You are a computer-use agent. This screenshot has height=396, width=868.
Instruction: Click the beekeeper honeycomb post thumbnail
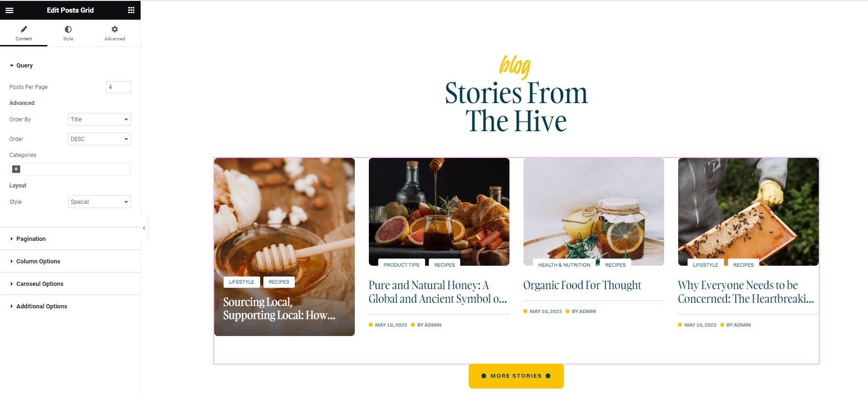(748, 212)
